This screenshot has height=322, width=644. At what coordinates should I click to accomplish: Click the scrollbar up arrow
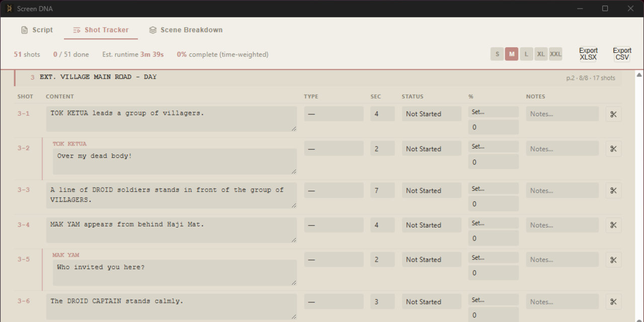[639, 75]
